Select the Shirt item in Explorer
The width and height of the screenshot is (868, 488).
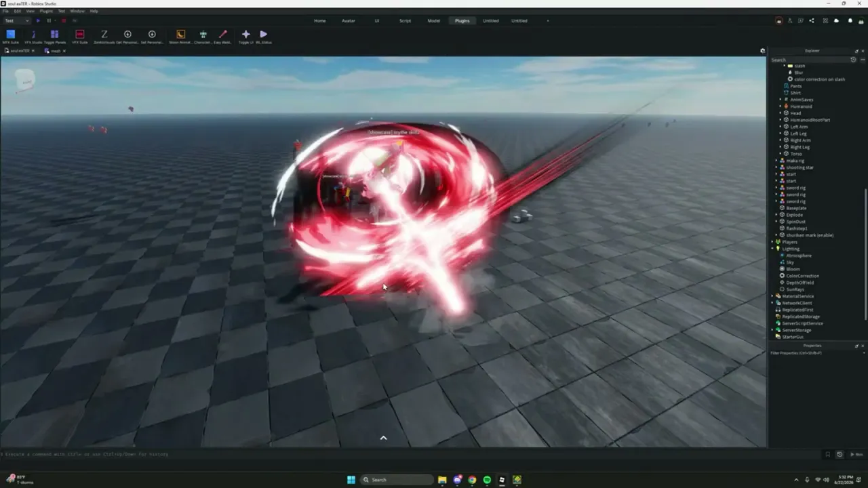click(795, 93)
